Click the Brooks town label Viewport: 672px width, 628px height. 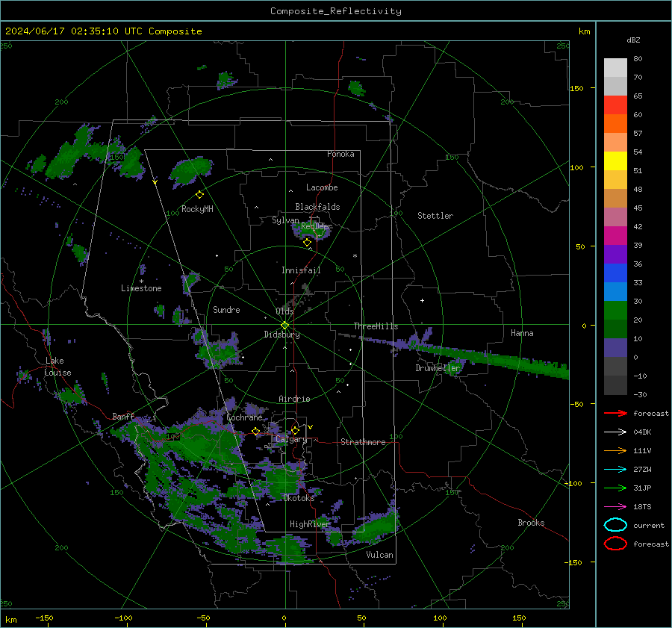(x=531, y=523)
